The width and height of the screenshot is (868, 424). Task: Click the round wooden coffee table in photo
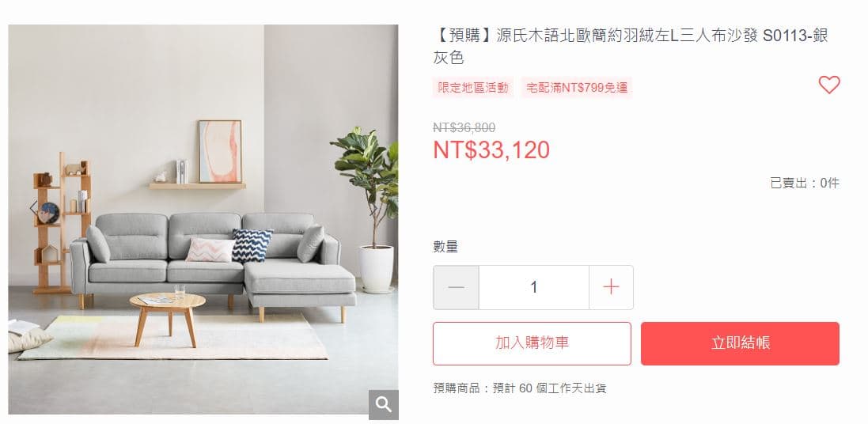(167, 317)
